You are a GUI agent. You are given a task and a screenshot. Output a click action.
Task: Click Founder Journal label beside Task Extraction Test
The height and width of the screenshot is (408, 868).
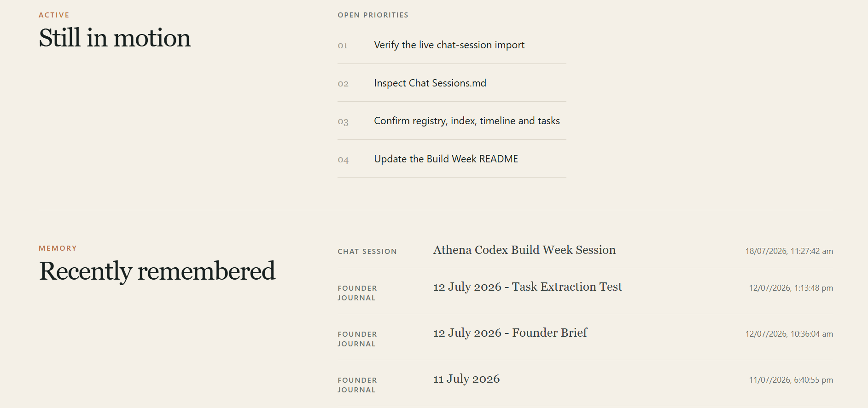(x=357, y=293)
